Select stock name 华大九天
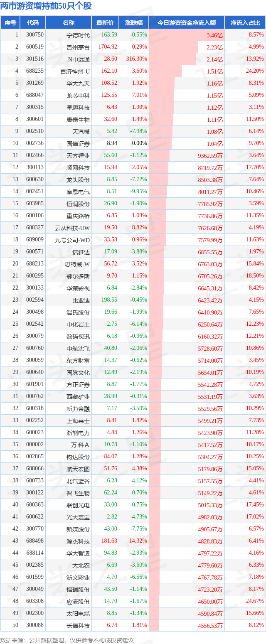 [78, 84]
